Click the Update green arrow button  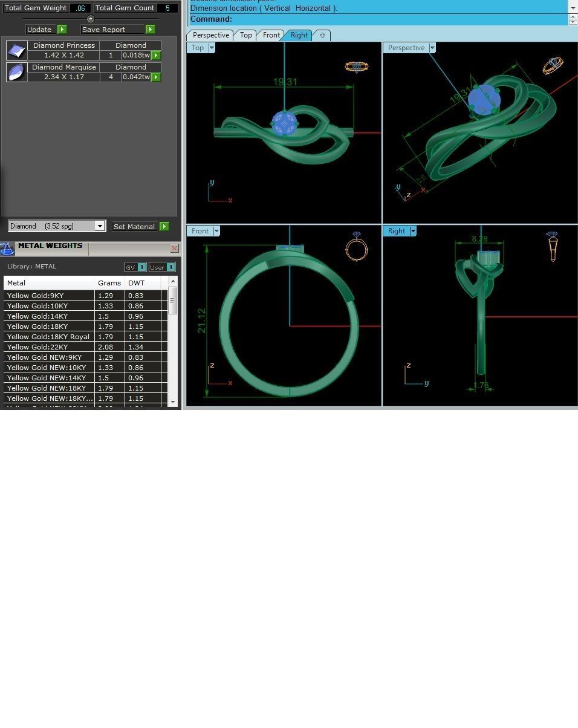point(62,30)
